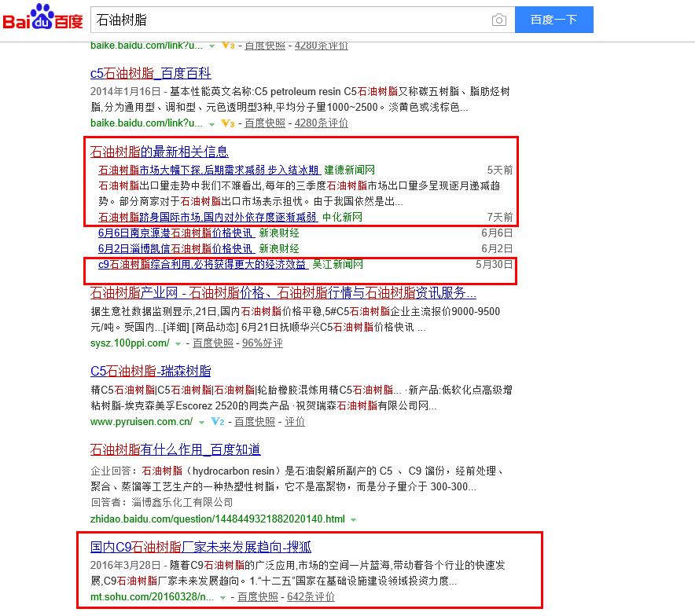Open 百度快照 for the c5石油树脂 result
The width and height of the screenshot is (695, 616).
[x=265, y=123]
